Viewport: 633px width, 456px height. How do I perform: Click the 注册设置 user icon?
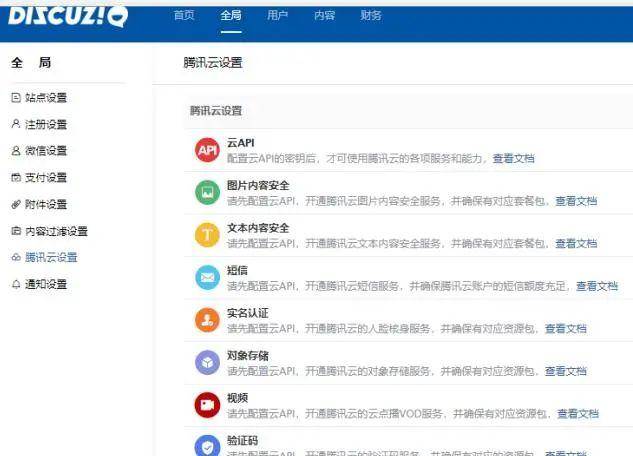pyautogui.click(x=16, y=124)
